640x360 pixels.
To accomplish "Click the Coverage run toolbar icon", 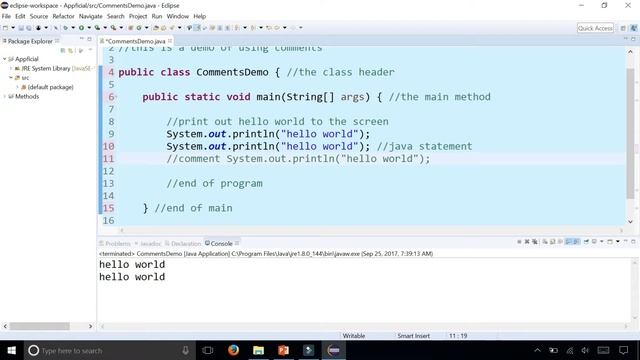I will (97, 28).
